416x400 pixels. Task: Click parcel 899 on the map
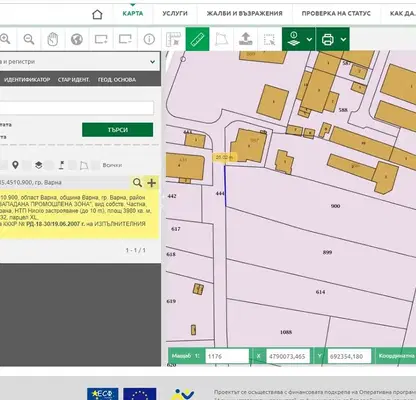327,252
